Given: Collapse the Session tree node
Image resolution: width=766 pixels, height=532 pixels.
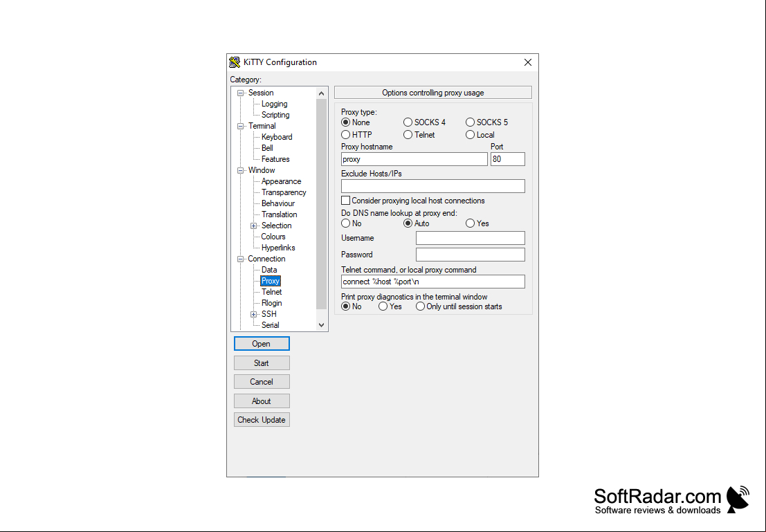Looking at the screenshot, I should point(240,93).
